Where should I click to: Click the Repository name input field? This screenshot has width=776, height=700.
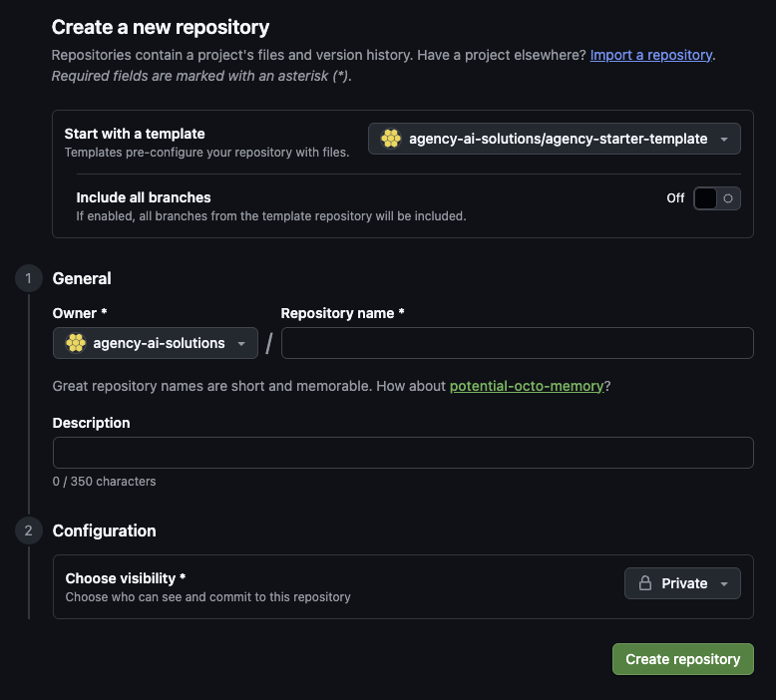coord(518,343)
